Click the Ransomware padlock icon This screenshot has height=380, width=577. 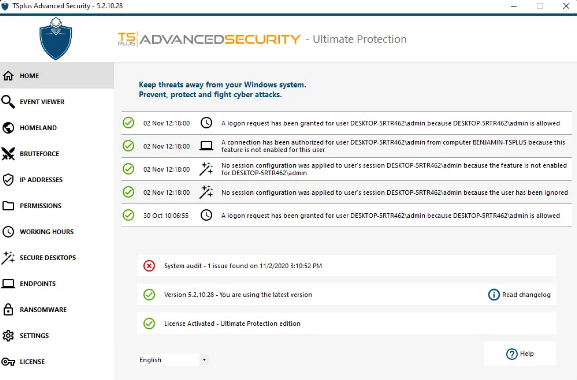(x=8, y=309)
